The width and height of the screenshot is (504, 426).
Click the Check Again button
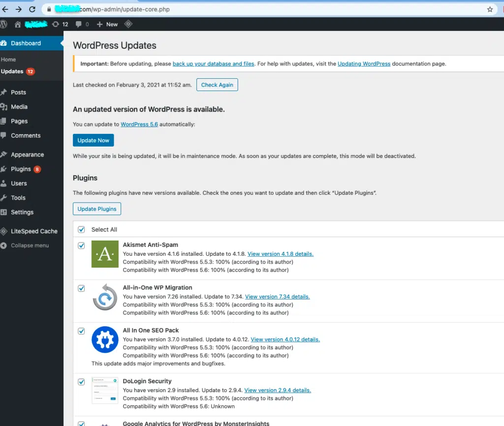[x=217, y=85]
